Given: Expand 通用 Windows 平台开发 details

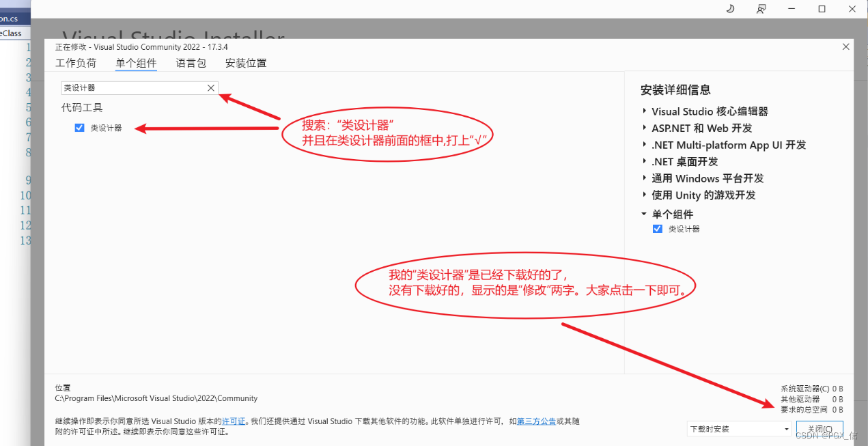Looking at the screenshot, I should (644, 178).
